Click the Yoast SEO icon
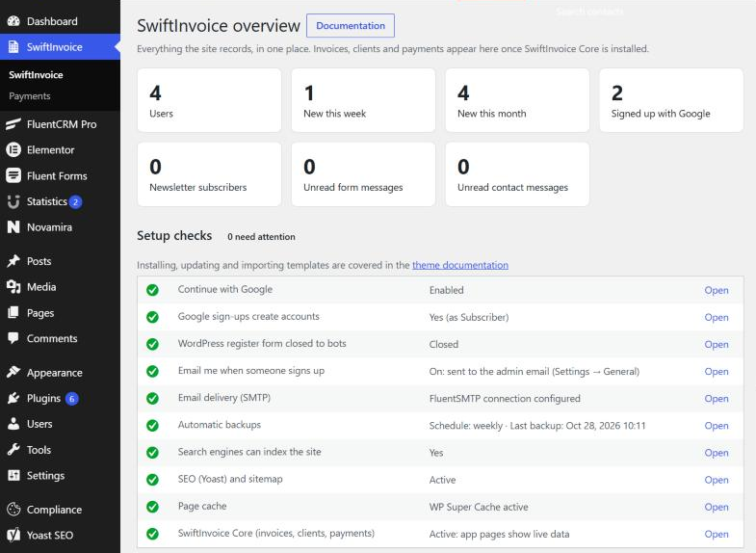This screenshot has height=553, width=756. pyautogui.click(x=13, y=535)
